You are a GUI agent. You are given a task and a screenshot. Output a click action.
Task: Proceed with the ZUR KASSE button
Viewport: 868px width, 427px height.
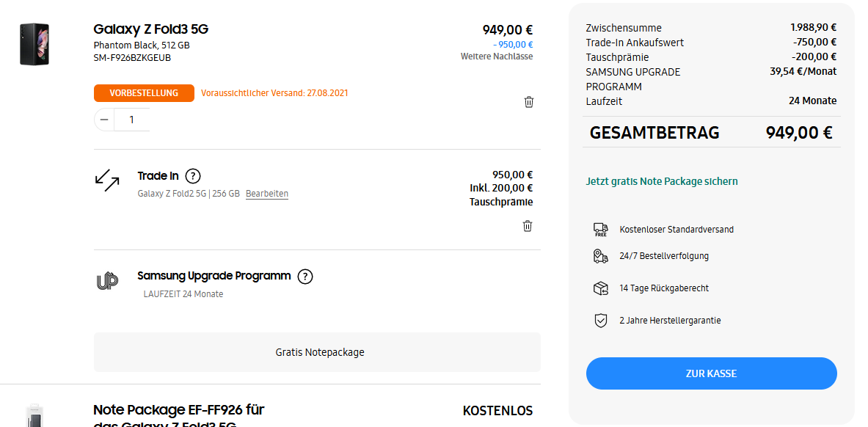click(711, 373)
